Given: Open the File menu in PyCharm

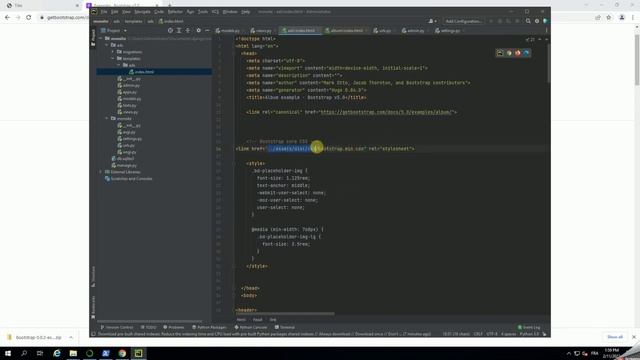Looking at the screenshot, I should point(104,12).
